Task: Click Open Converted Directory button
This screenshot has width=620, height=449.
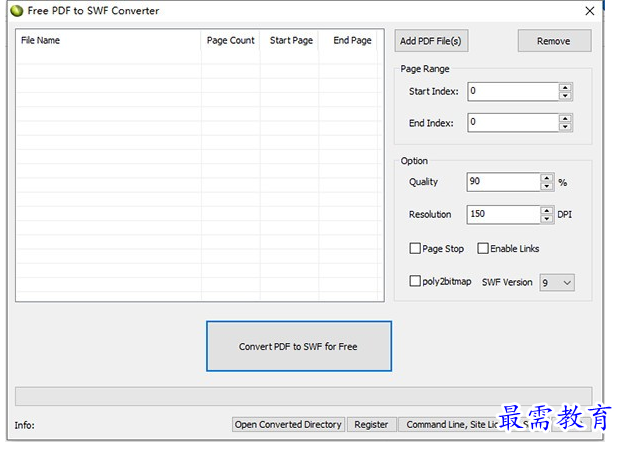Action: click(288, 424)
